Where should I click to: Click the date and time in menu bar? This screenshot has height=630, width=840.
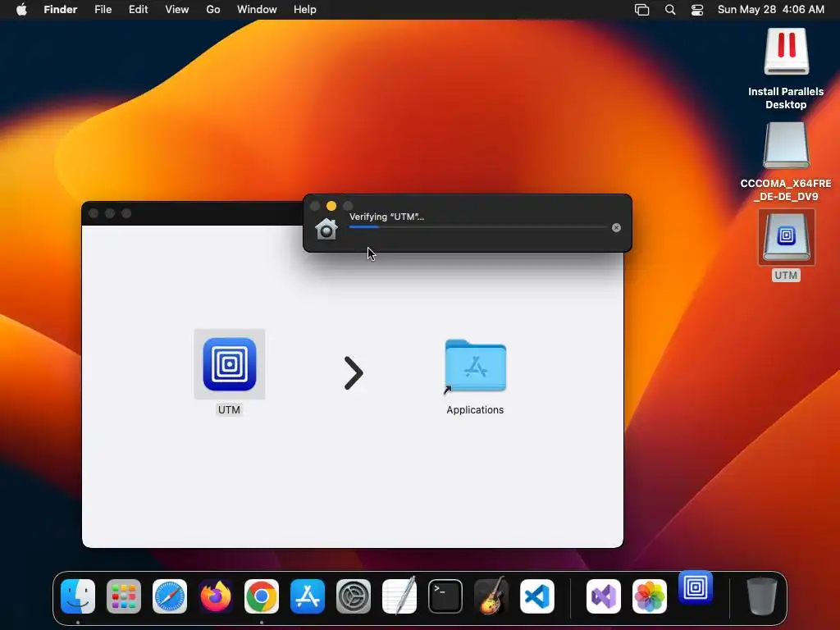click(x=771, y=10)
